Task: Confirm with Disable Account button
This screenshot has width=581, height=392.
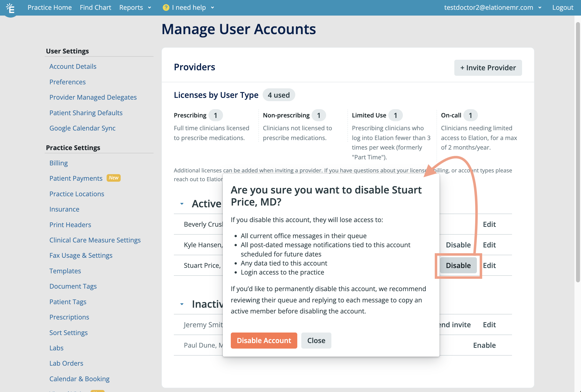Action: click(264, 341)
